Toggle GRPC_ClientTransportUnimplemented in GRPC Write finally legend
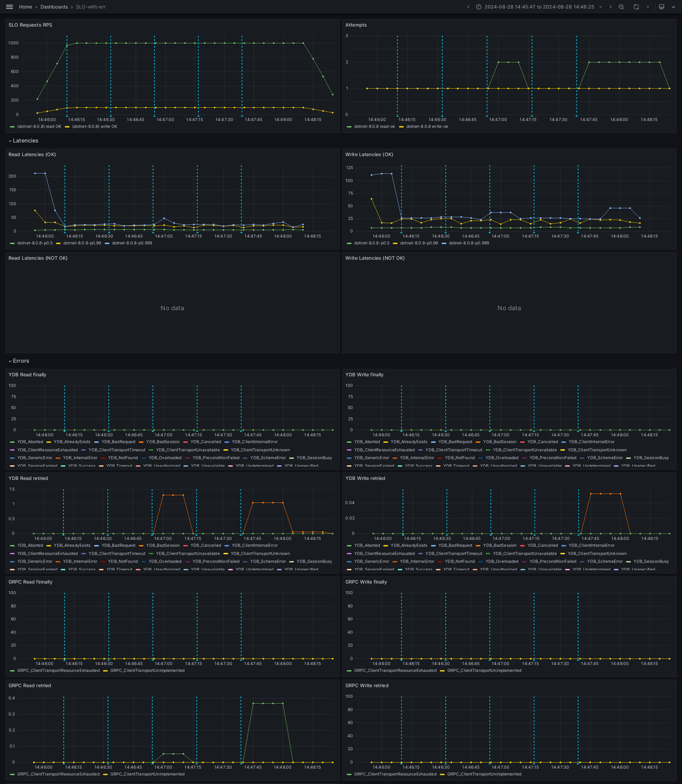 tap(485, 670)
